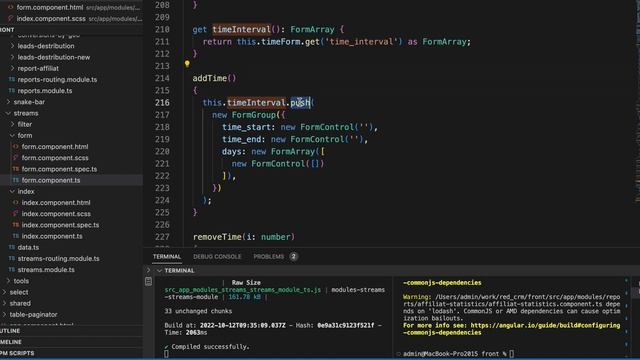This screenshot has width=640, height=360.
Task: Collapse the streams folder
Action: (26, 113)
